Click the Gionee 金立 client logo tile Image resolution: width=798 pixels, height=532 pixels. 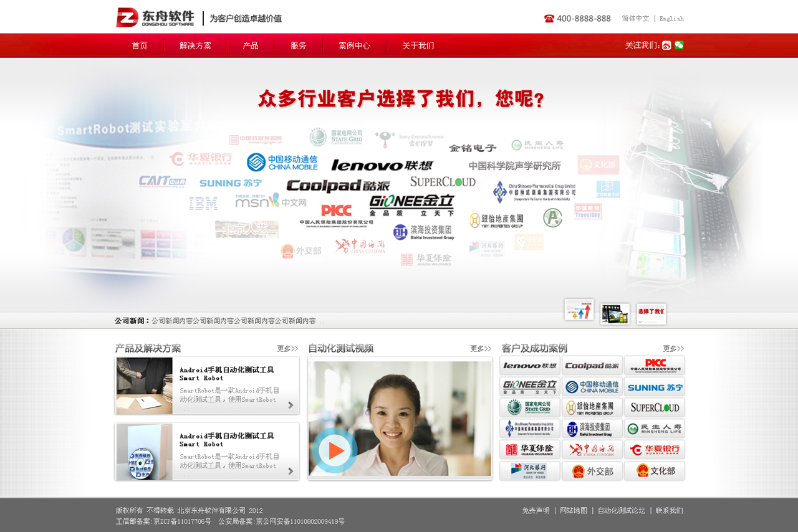(x=530, y=387)
